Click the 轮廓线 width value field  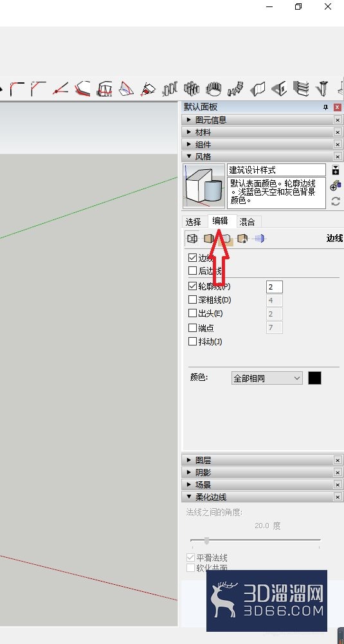274,287
